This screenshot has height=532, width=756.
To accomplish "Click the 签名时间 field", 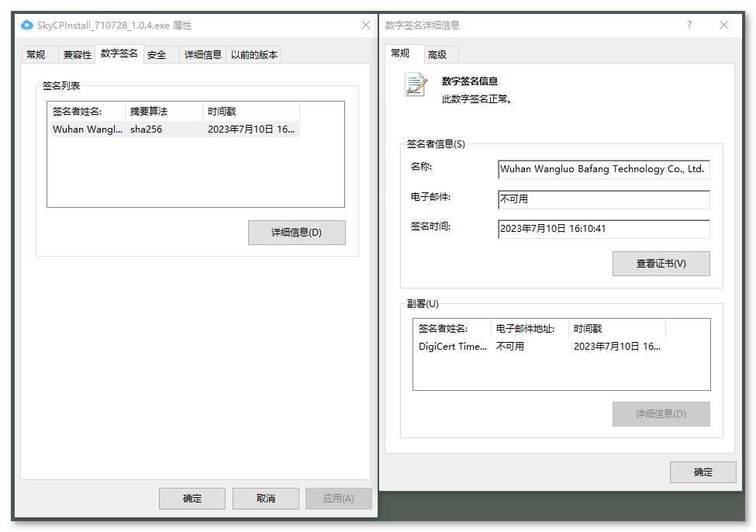I will point(603,229).
